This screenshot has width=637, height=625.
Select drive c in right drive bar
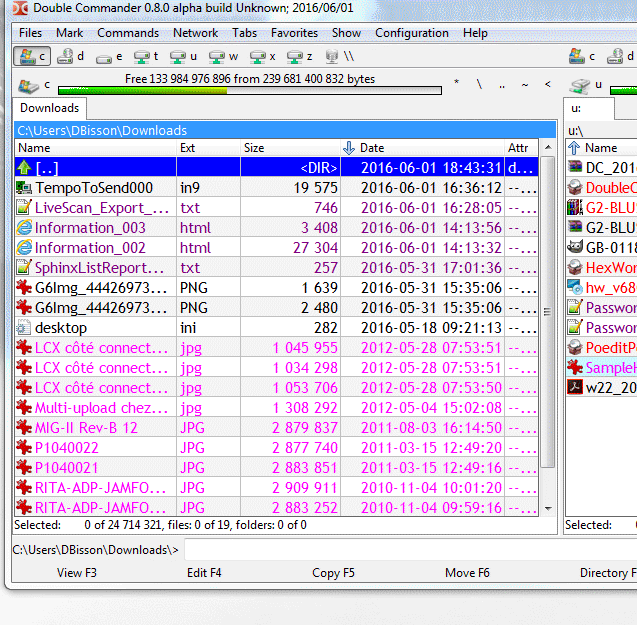click(x=583, y=56)
